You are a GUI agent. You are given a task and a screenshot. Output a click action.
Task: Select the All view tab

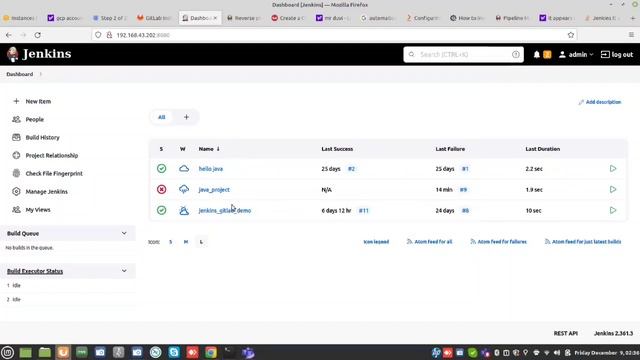(162, 117)
